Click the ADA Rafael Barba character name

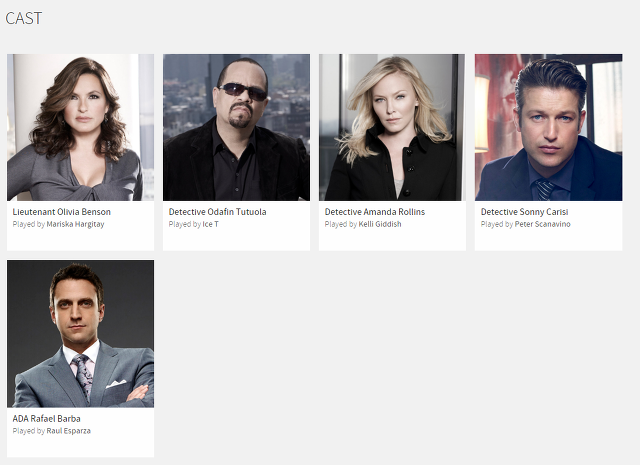(x=47, y=418)
